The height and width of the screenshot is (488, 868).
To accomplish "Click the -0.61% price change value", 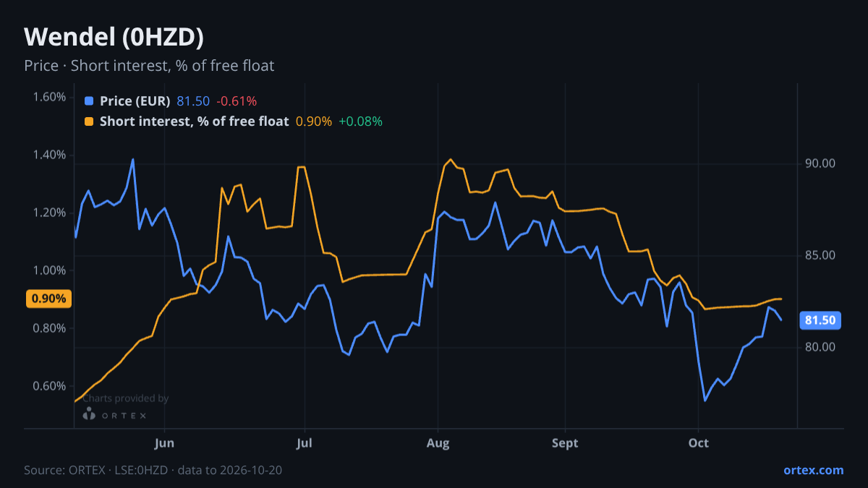I will [x=237, y=101].
